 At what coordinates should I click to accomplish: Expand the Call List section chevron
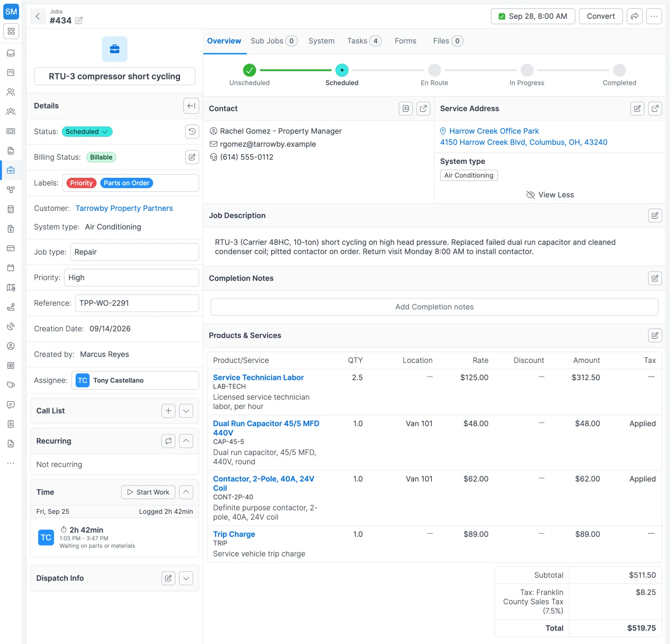tap(186, 411)
